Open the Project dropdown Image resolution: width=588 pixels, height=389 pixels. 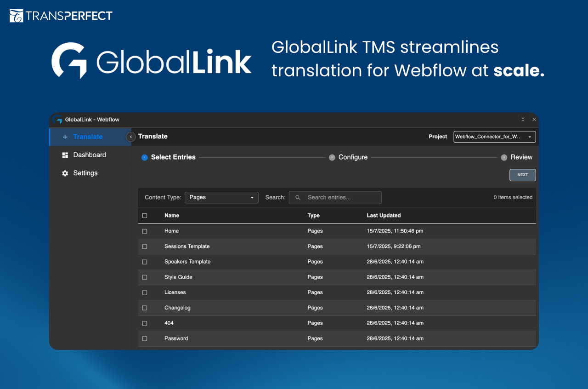494,137
